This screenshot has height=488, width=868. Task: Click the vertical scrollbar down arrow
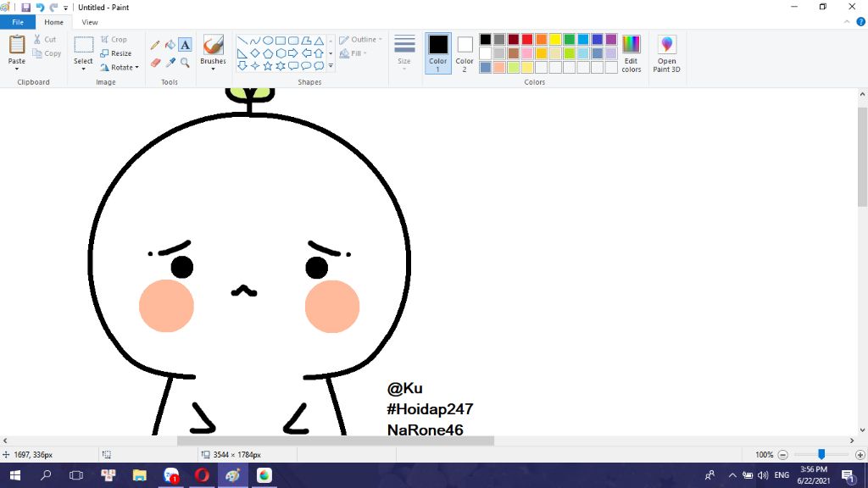[x=862, y=430]
